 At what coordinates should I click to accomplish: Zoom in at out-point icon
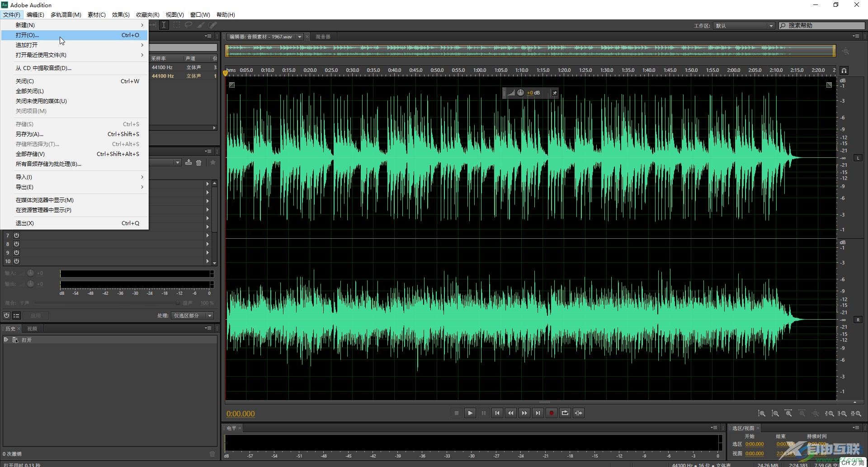pos(843,414)
